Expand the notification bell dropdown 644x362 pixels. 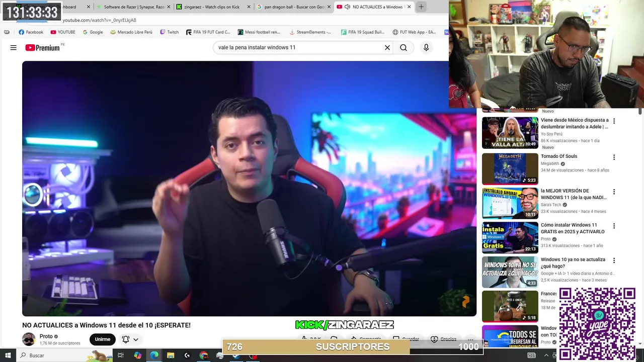click(x=130, y=339)
